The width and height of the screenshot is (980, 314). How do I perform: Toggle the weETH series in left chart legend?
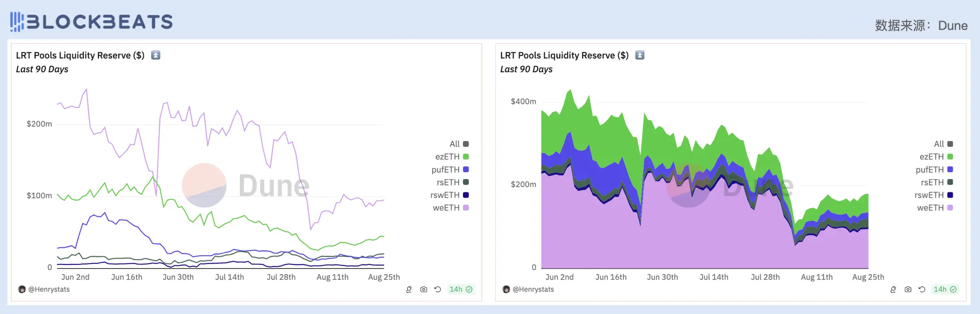click(450, 208)
